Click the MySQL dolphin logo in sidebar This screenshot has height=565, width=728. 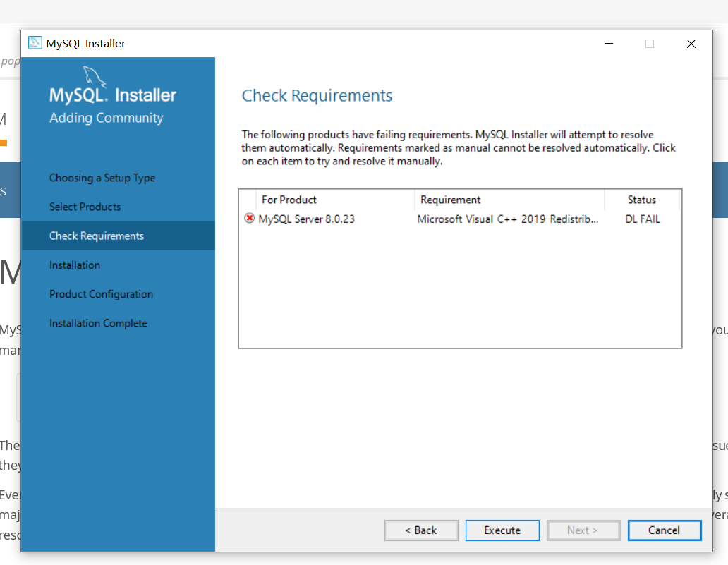[x=95, y=77]
